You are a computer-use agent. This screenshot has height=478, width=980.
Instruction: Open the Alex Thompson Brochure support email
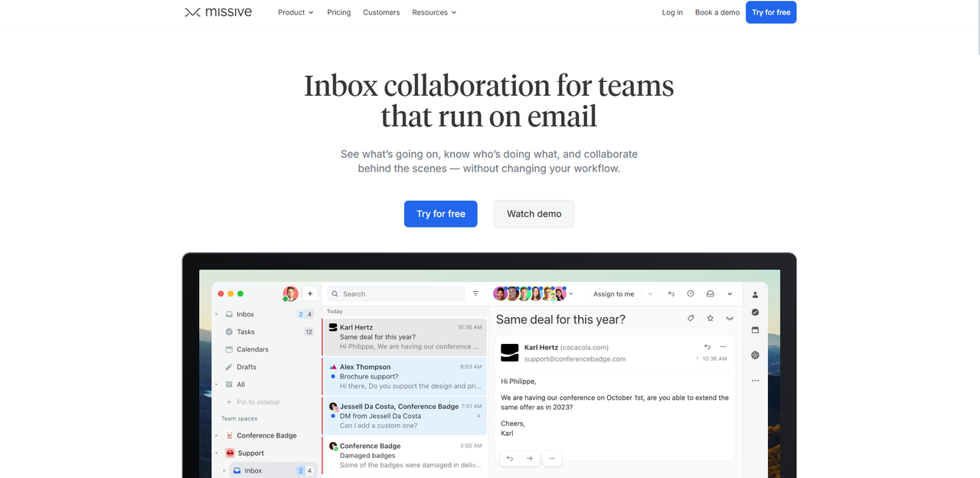404,376
